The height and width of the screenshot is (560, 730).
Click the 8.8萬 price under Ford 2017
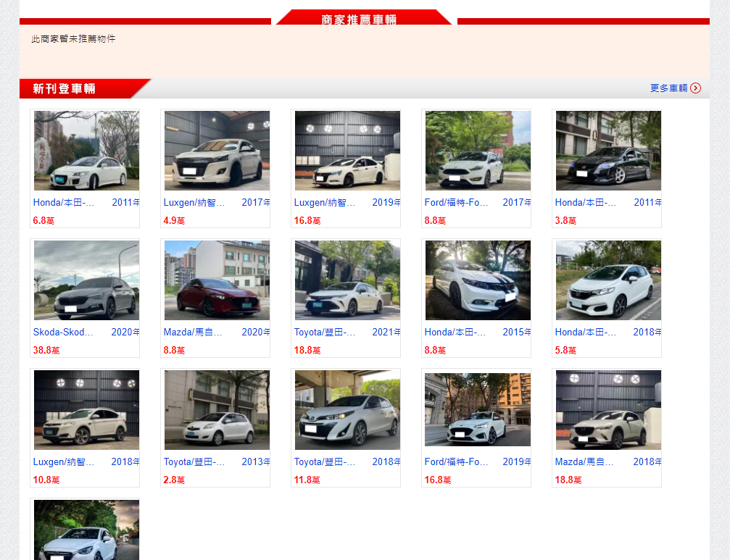pos(435,221)
